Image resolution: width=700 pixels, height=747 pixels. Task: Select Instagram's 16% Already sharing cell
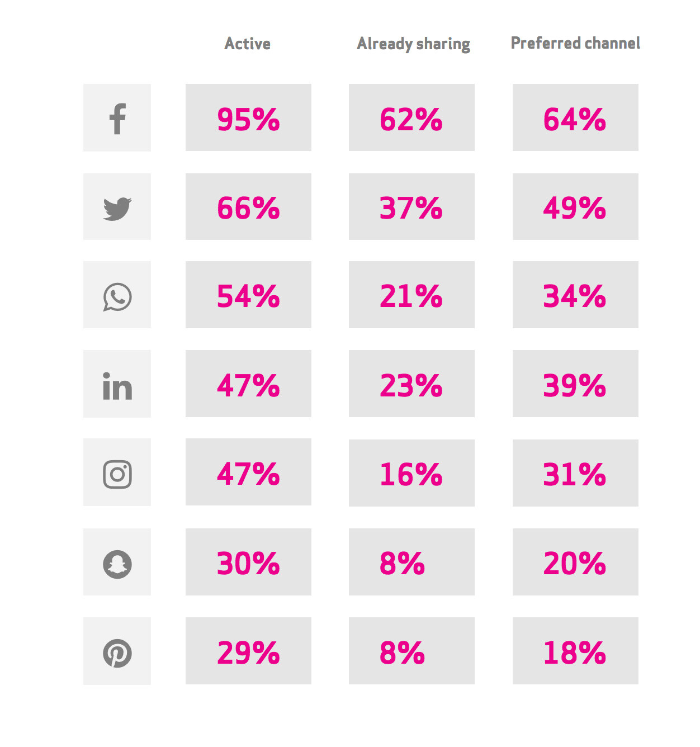click(412, 473)
